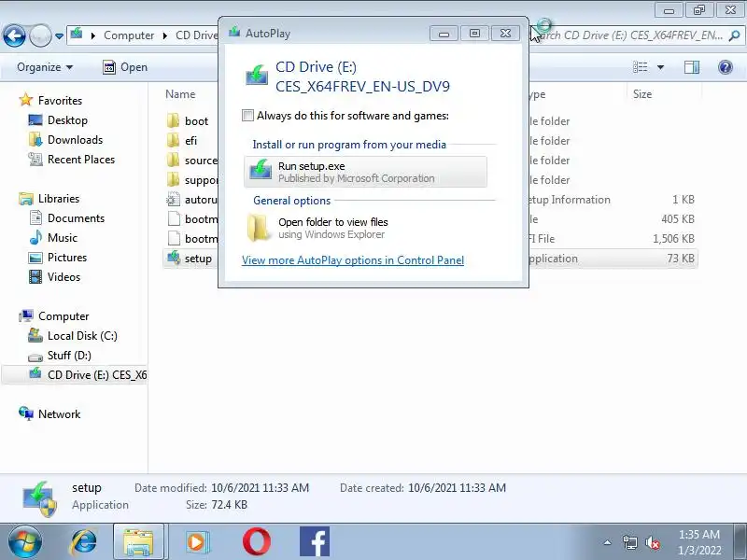Click the Explorer Forward navigation arrow
The width and height of the screenshot is (747, 560).
click(x=40, y=35)
